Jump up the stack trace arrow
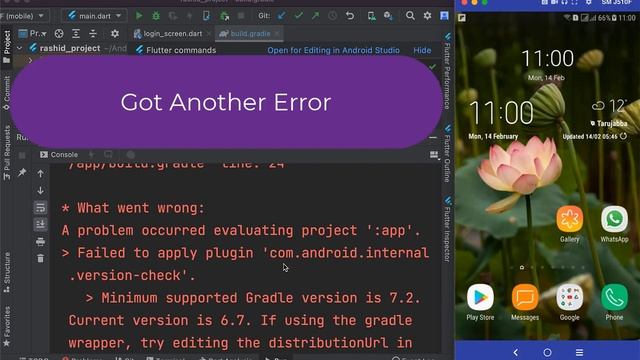 (x=40, y=173)
